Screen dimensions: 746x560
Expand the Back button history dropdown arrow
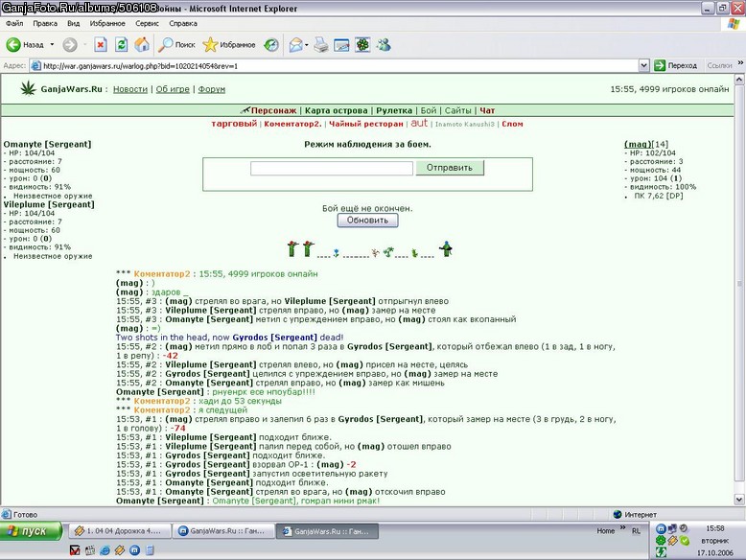coord(52,45)
